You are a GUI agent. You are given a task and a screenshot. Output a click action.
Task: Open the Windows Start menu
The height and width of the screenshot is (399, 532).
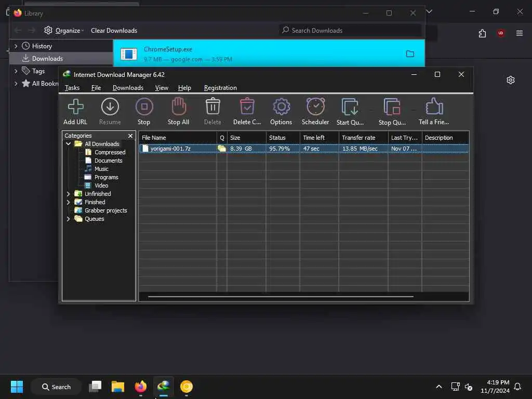[x=17, y=387]
